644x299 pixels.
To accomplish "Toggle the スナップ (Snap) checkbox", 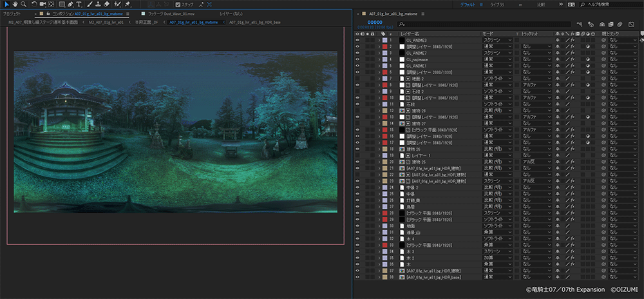I will (x=178, y=5).
